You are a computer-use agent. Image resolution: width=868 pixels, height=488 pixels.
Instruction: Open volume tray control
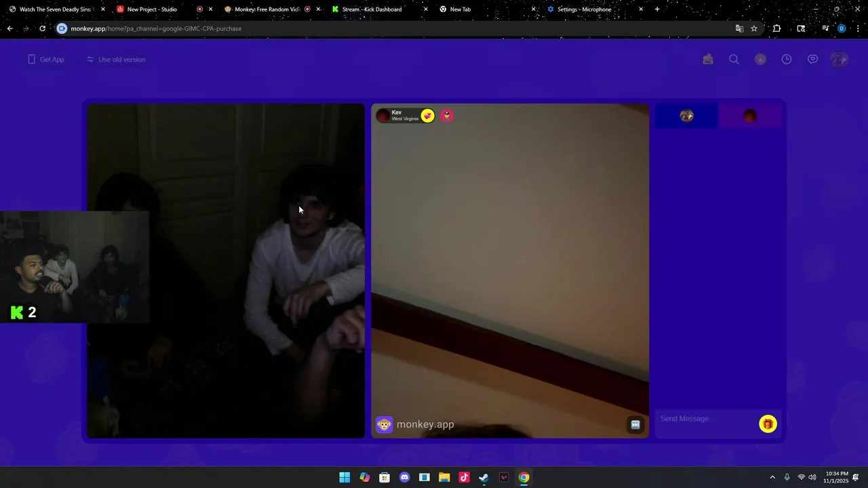[x=812, y=477]
